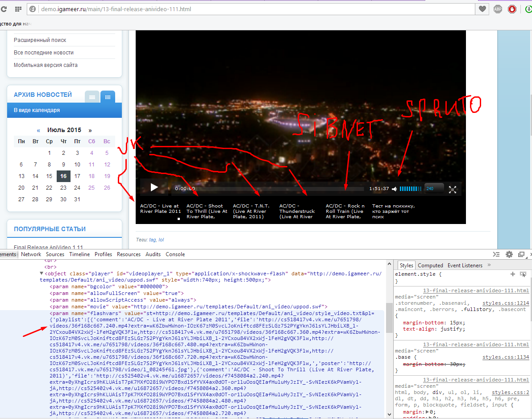Change DevTools dock side icon
Screen dimensions: 532x419
(x=521, y=254)
